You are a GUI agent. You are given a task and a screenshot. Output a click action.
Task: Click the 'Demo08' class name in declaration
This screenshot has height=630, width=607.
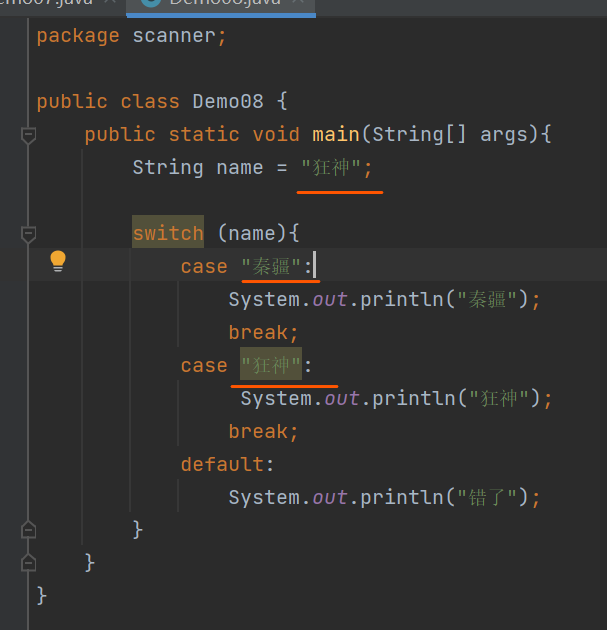click(x=228, y=101)
